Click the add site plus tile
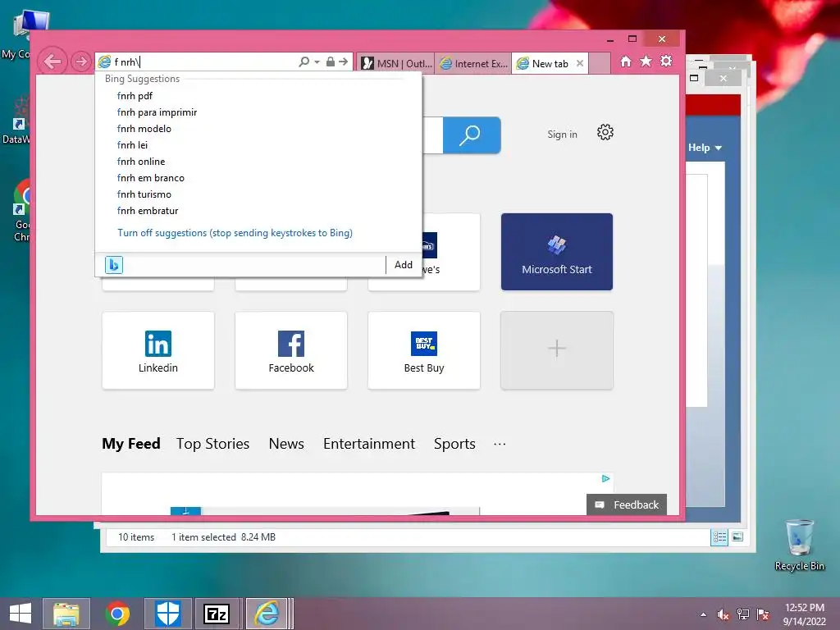 point(557,350)
